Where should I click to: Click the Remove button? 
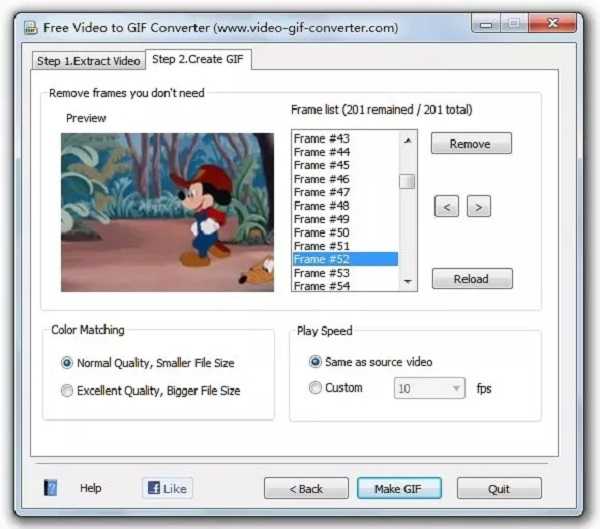471,144
